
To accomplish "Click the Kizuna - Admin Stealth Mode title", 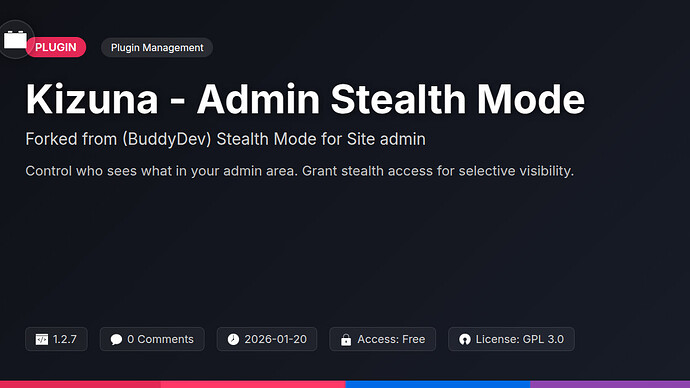I will tap(305, 99).
